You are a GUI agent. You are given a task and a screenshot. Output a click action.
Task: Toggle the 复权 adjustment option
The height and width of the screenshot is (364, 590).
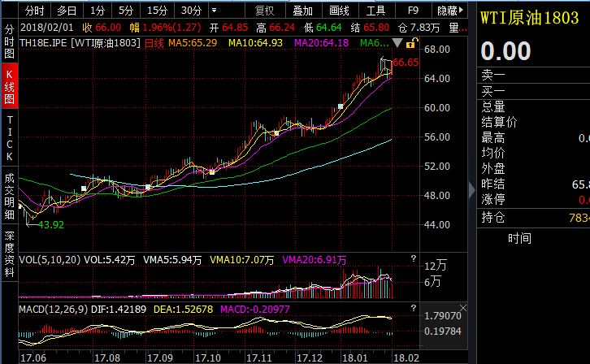(x=264, y=11)
